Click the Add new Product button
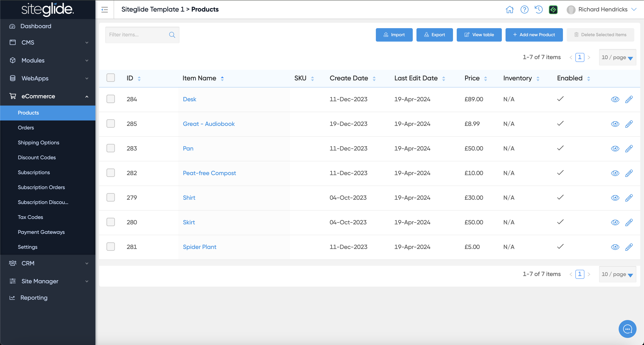644x345 pixels. [x=534, y=35]
